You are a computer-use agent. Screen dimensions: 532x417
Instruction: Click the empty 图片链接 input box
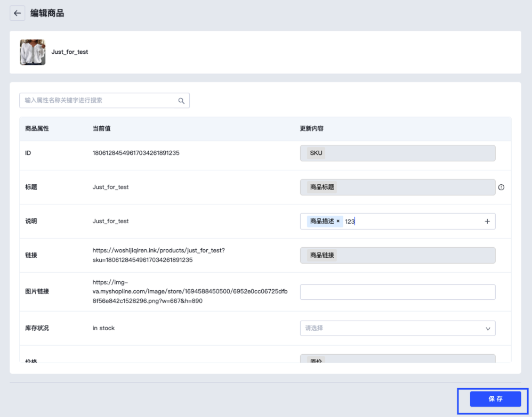pyautogui.click(x=397, y=292)
